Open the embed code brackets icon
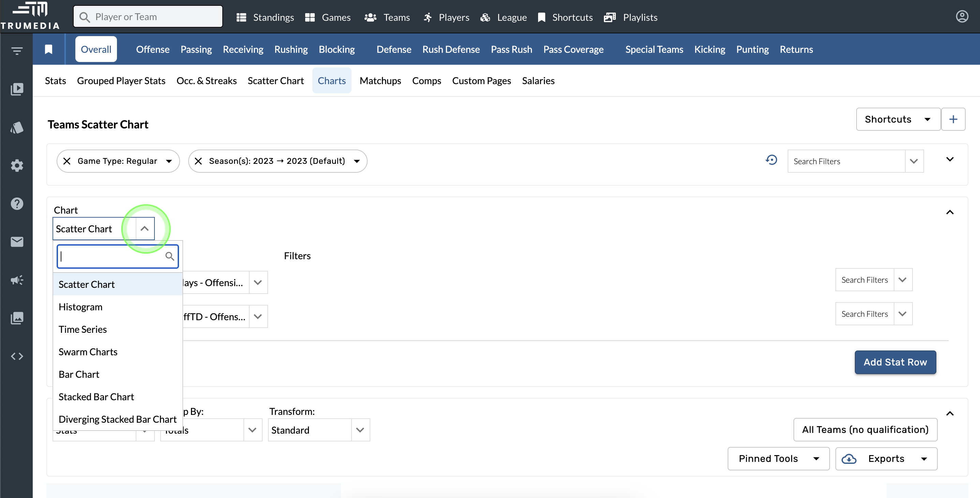 pos(17,356)
